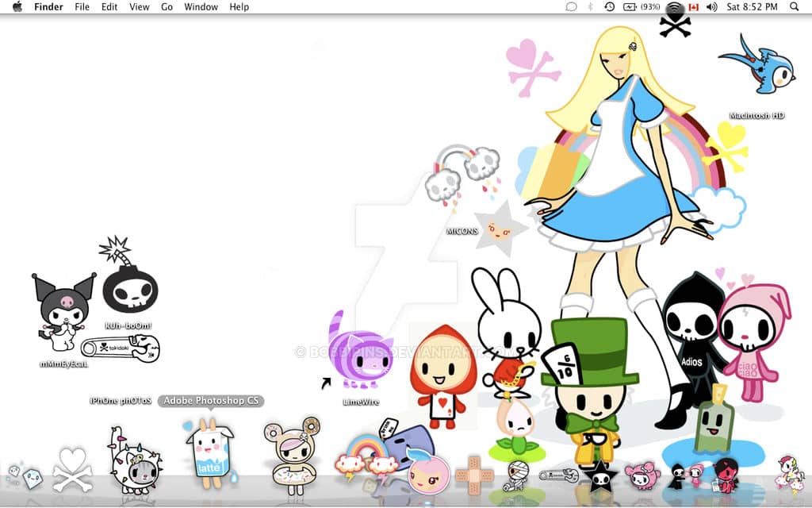
Task: Select the LimeWire purple striped cat alias
Action: [x=360, y=350]
